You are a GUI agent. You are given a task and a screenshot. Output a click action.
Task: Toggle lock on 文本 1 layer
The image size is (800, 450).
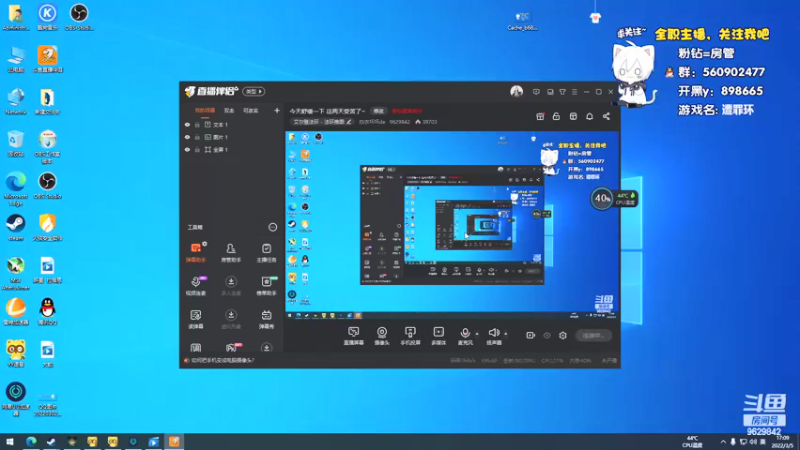pos(197,124)
